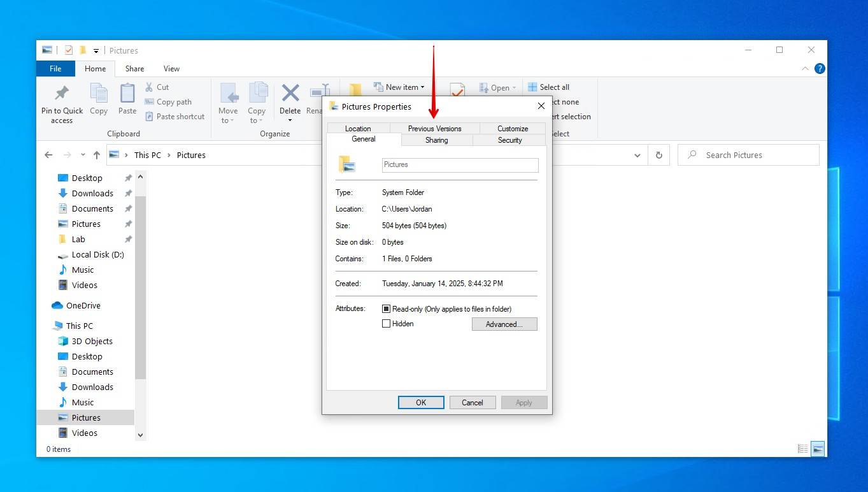Click OK to confirm Pictures Properties

(420, 402)
